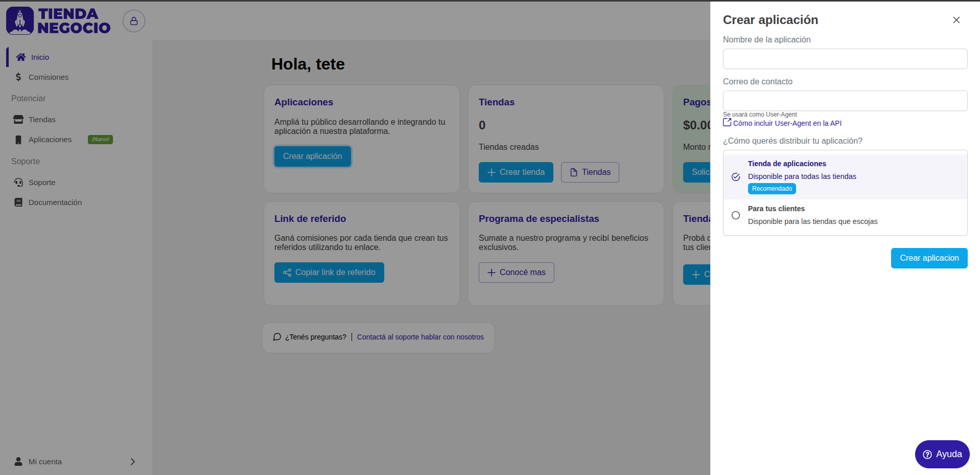Click the Comisiones dollar icon

coord(18,77)
